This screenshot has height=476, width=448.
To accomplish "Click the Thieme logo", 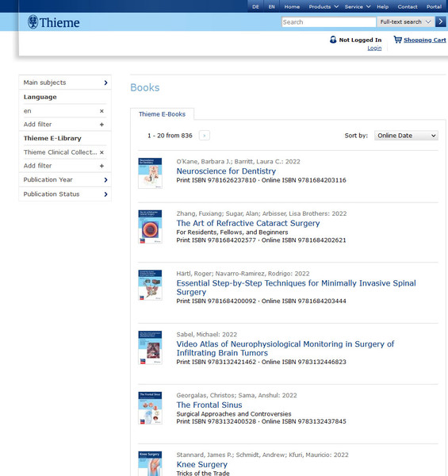I will point(54,22).
